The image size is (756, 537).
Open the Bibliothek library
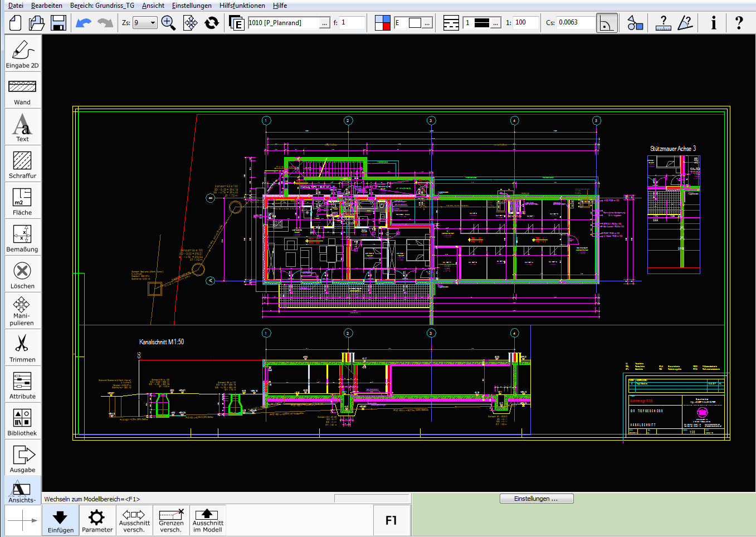[22, 421]
